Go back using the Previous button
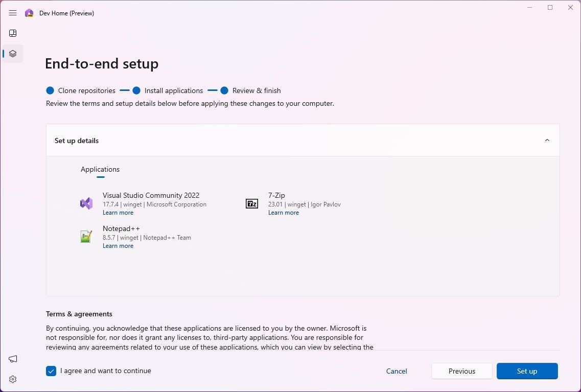 (x=461, y=371)
